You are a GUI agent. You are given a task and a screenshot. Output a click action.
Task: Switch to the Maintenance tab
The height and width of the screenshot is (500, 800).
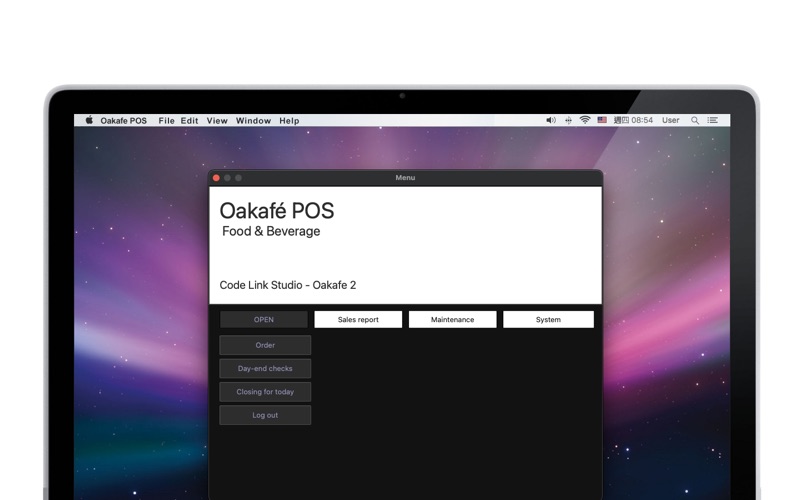(x=453, y=319)
